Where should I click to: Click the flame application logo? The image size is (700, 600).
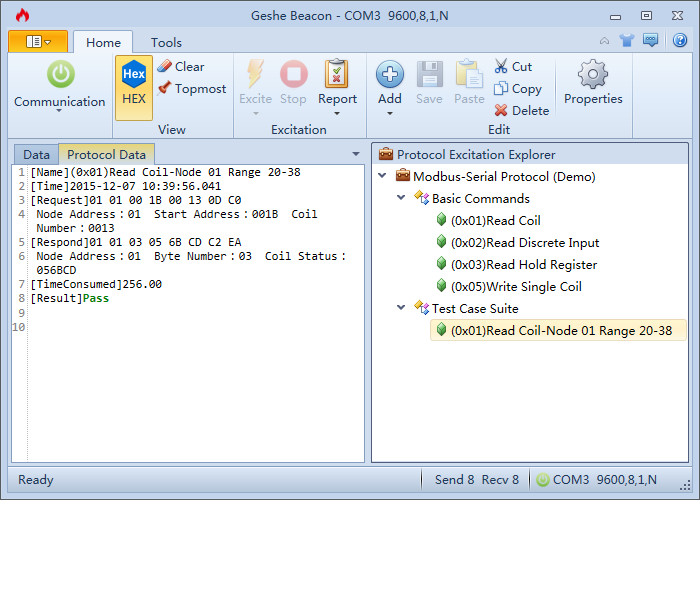22,16
